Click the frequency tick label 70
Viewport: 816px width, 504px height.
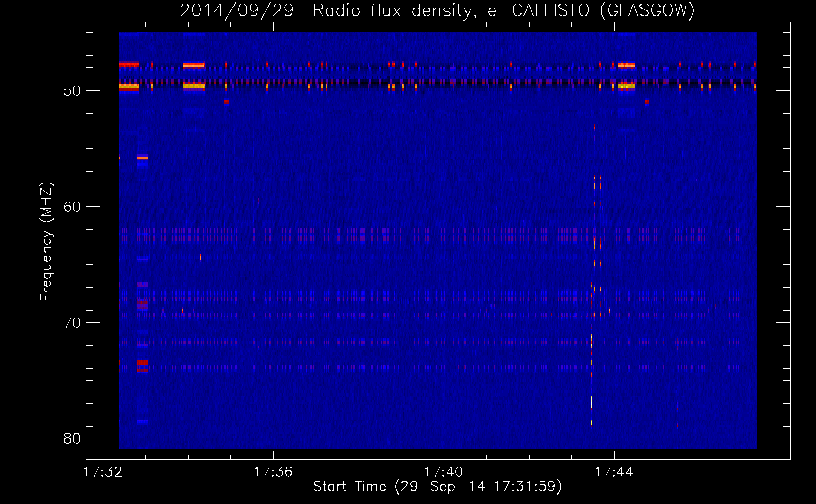pyautogui.click(x=72, y=323)
